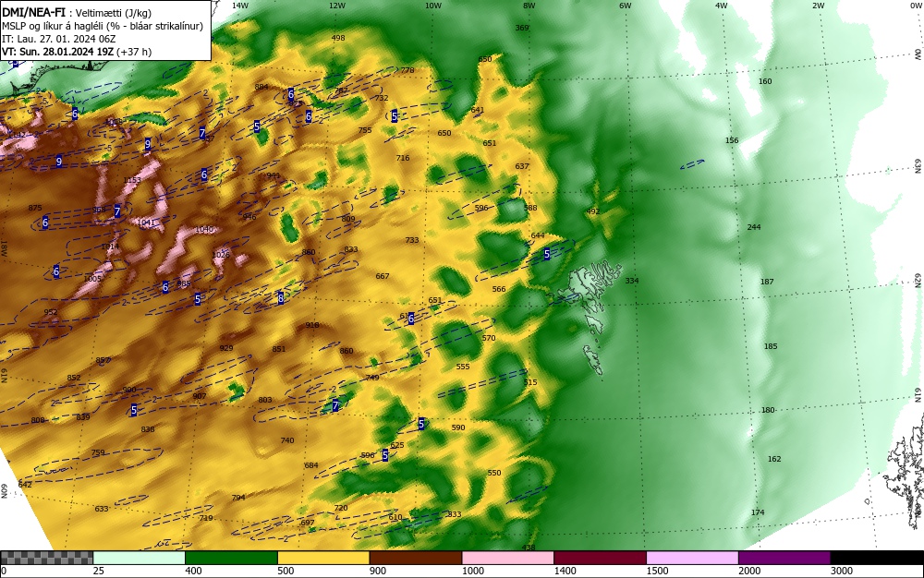924x578 pixels.
Task: Click the 12W longitude label
Action: (336, 6)
